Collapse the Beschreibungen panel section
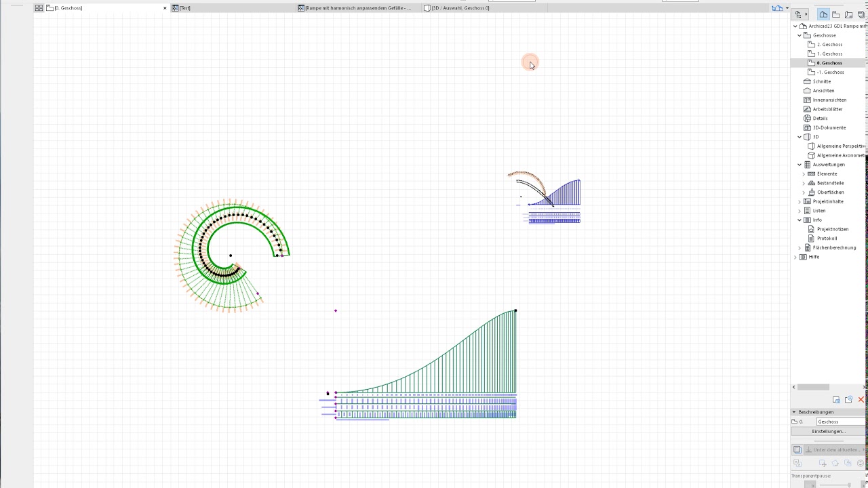 794,412
